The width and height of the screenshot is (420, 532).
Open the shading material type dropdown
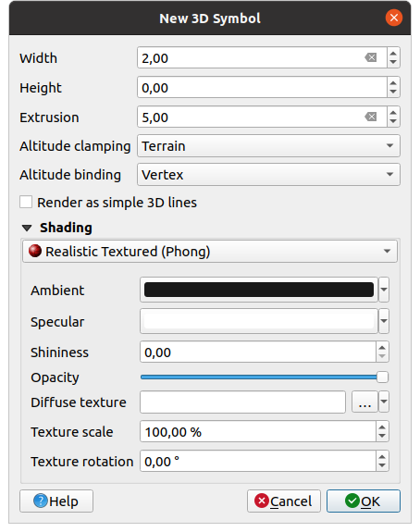210,252
